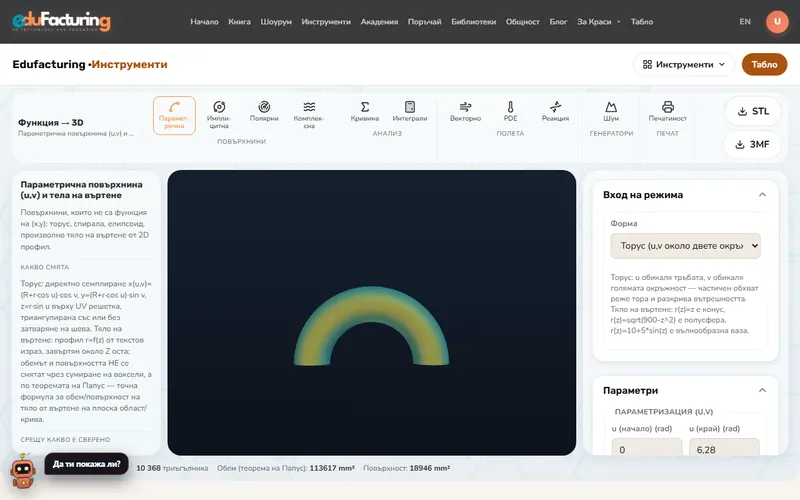This screenshot has width=800, height=500.
Task: Click the 'ПАРАМЕТРИЗАЦИЯ (U,V)' label
Action: pyautogui.click(x=664, y=411)
